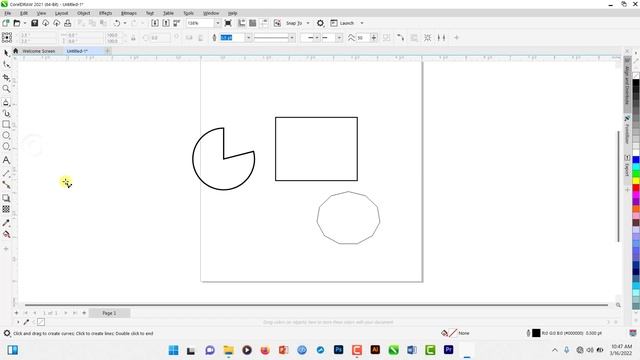
Task: Expand the Open recent files arrow
Action: (24, 23)
